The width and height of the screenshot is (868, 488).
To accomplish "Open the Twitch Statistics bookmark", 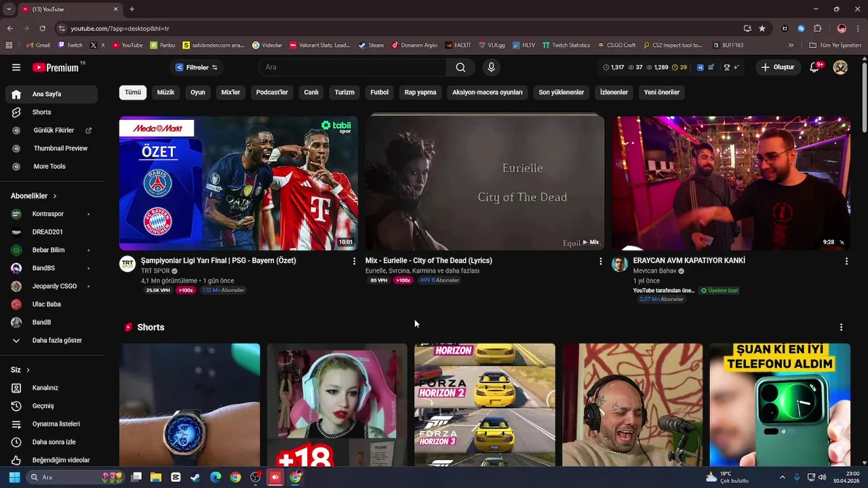I will [x=566, y=45].
